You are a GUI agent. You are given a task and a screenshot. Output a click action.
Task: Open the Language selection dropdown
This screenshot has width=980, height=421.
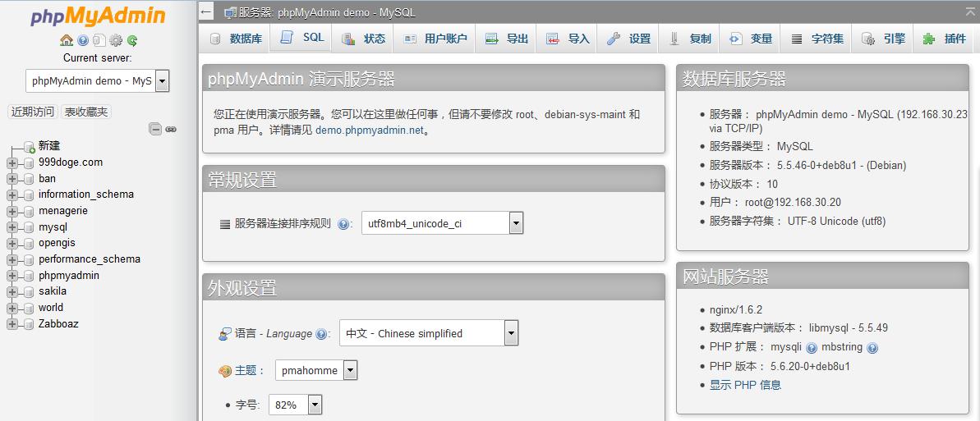[x=429, y=333]
